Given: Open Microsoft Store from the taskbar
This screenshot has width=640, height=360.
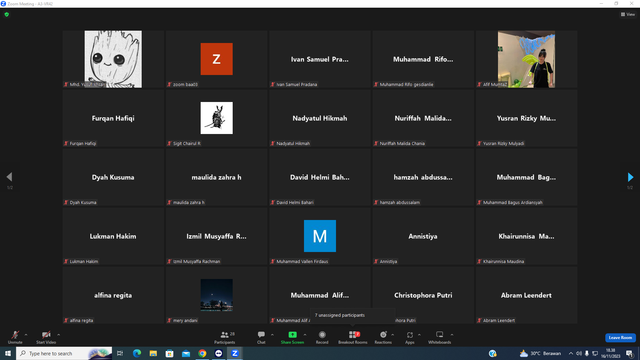Looking at the screenshot, I should click(x=169, y=353).
